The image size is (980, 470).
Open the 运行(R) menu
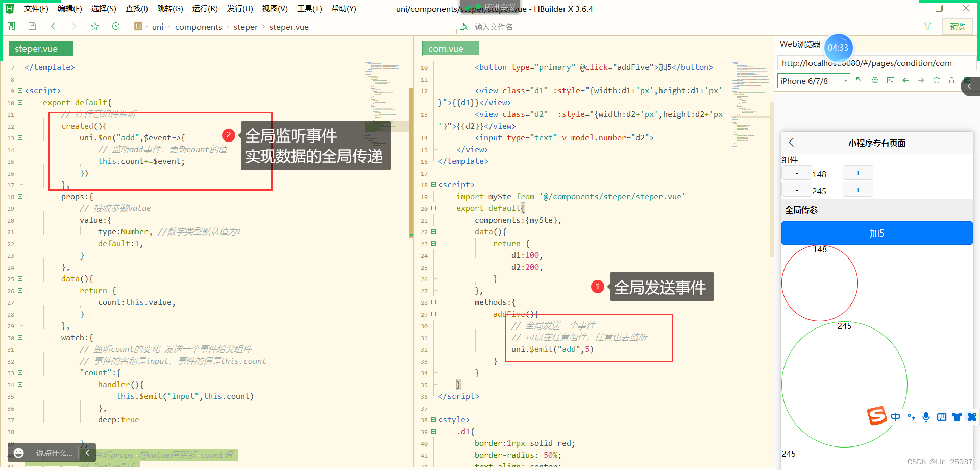tap(205, 9)
